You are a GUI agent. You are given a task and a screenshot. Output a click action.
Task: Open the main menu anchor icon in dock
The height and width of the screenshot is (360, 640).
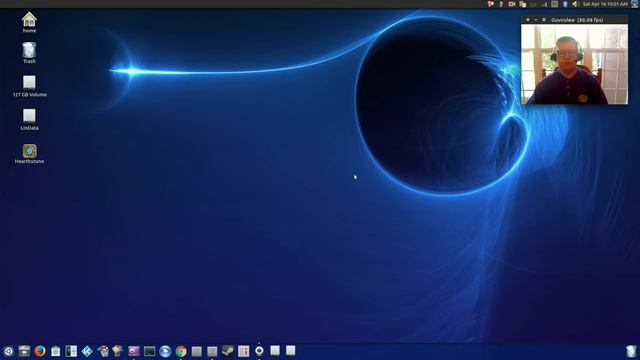tap(8, 351)
